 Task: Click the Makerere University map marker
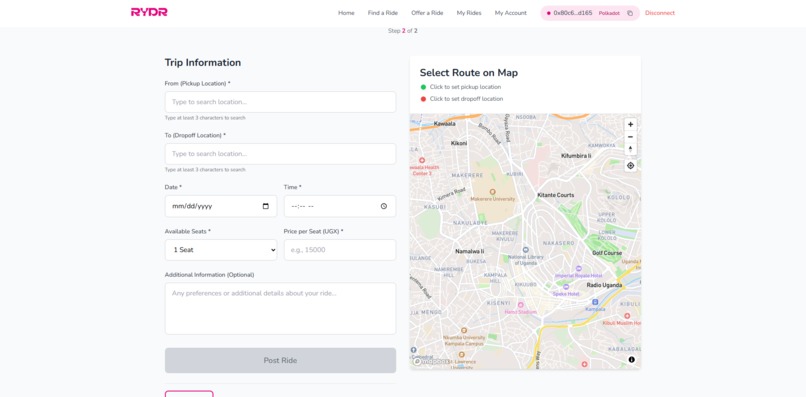click(x=492, y=192)
